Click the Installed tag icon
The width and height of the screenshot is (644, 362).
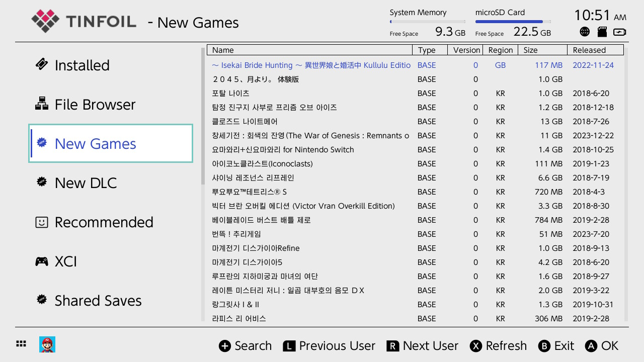[42, 64]
